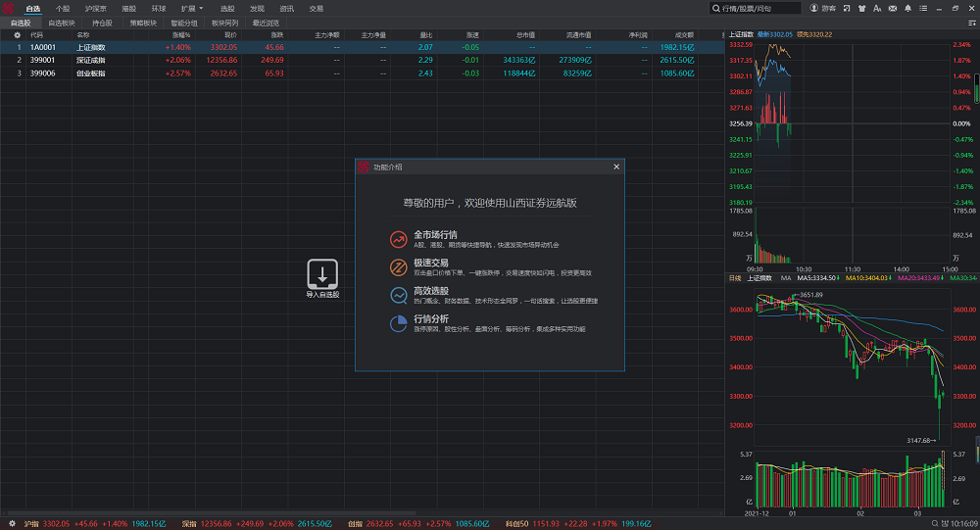This screenshot has width=980, height=530.
Task: Click the logo icon in 功能介绍 dialog title
Action: [x=364, y=167]
